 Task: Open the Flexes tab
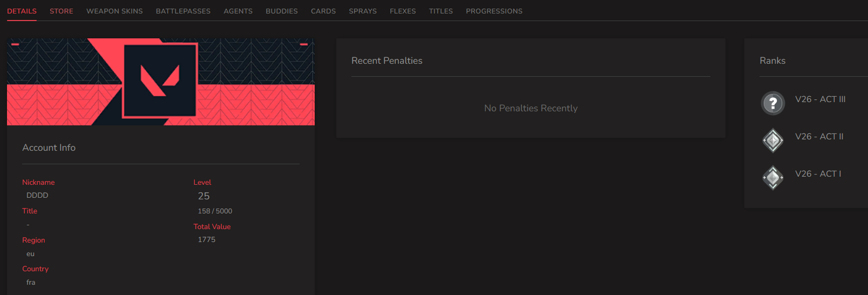pyautogui.click(x=403, y=11)
